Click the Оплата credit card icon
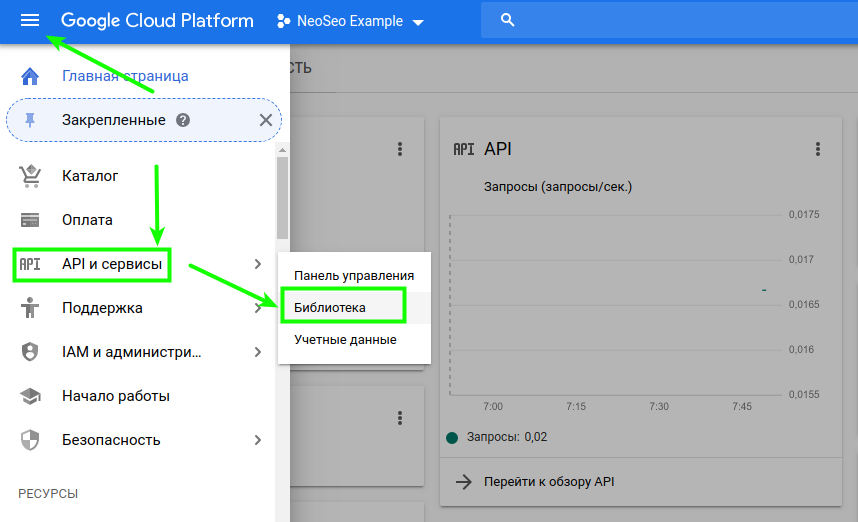 pyautogui.click(x=30, y=220)
